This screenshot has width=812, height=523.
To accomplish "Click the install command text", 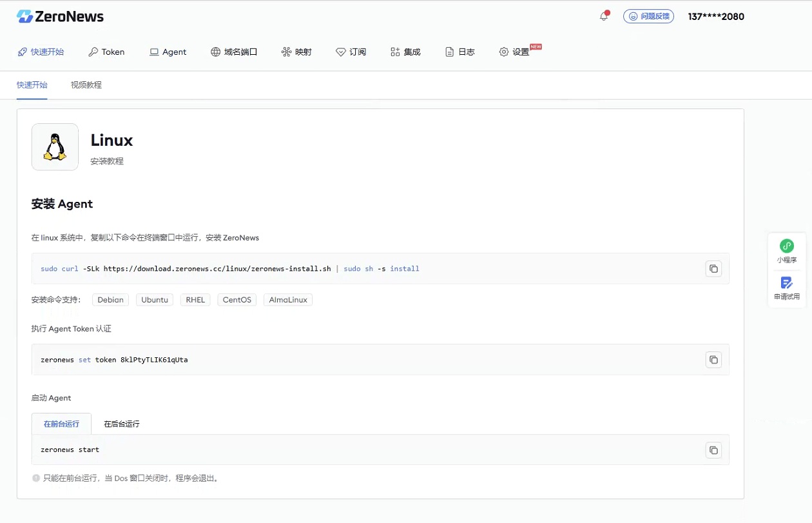I will (x=230, y=269).
